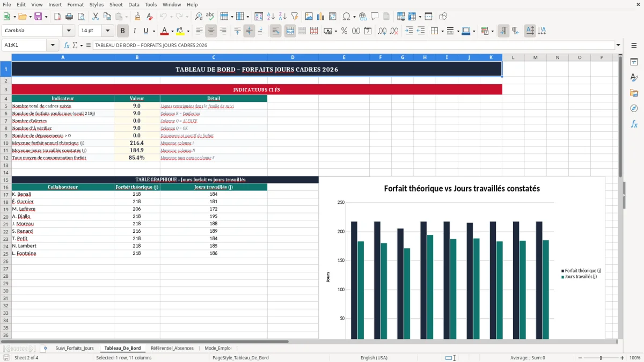This screenshot has width=644, height=362.
Task: Click the Clone Formatting paintbrush icon
Action: [x=138, y=17]
